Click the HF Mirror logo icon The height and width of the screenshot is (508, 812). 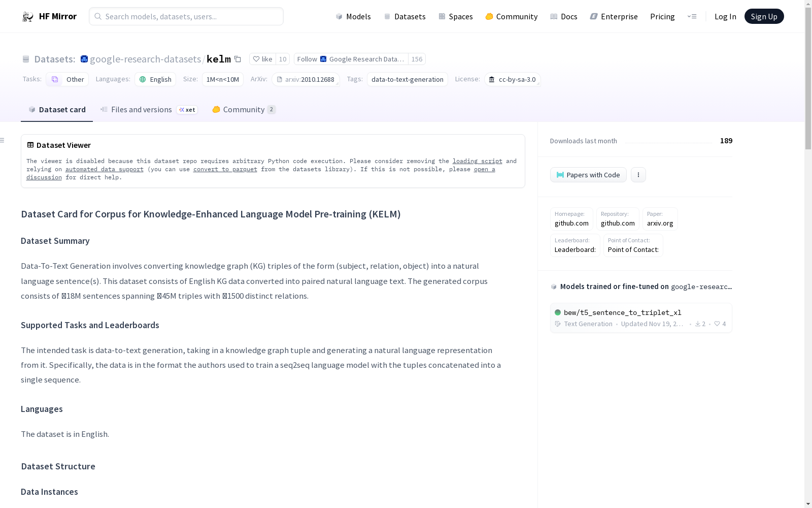tap(28, 17)
